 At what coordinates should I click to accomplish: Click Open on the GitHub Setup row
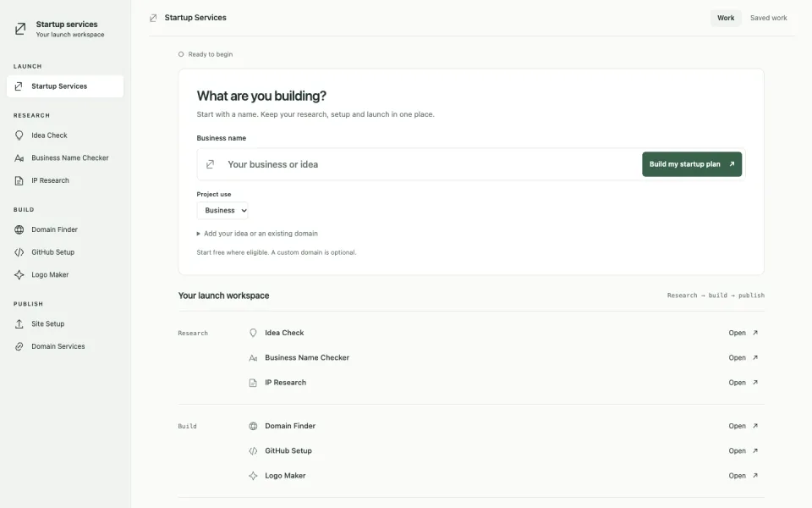click(x=743, y=451)
